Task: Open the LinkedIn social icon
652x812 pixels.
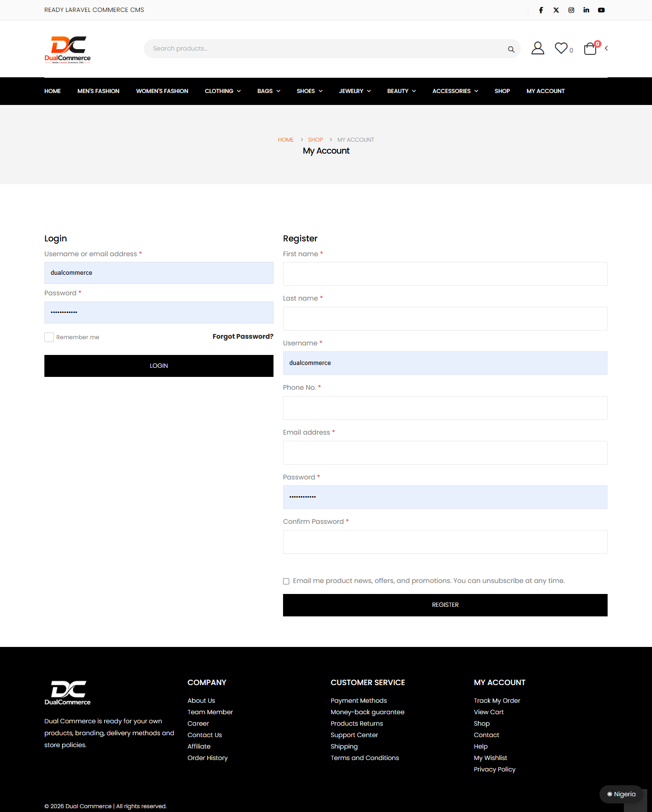Action: [586, 10]
